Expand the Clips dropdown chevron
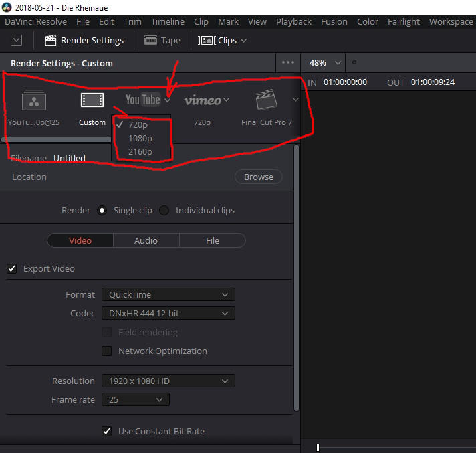 coord(243,41)
